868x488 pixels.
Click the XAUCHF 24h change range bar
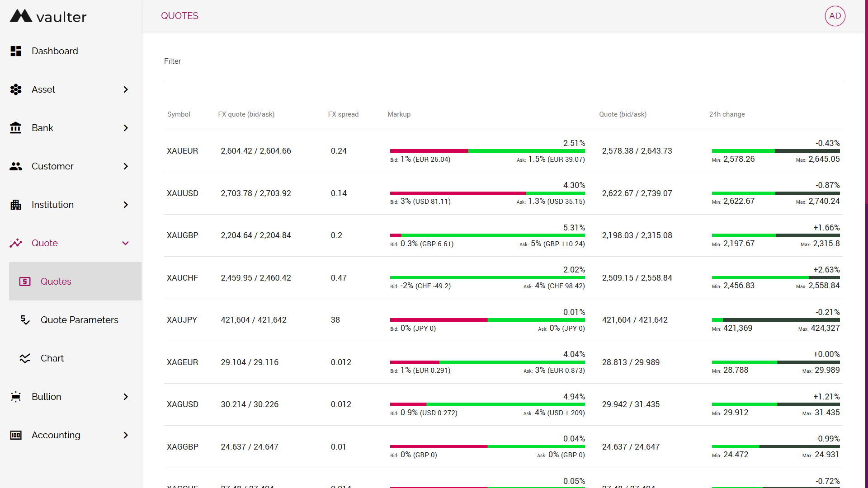click(x=776, y=277)
